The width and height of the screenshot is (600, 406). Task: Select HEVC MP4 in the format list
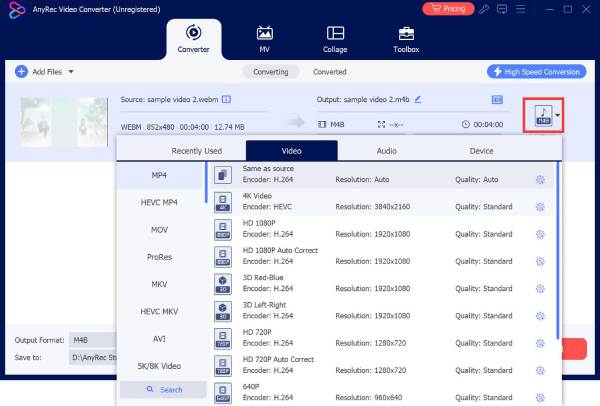159,202
